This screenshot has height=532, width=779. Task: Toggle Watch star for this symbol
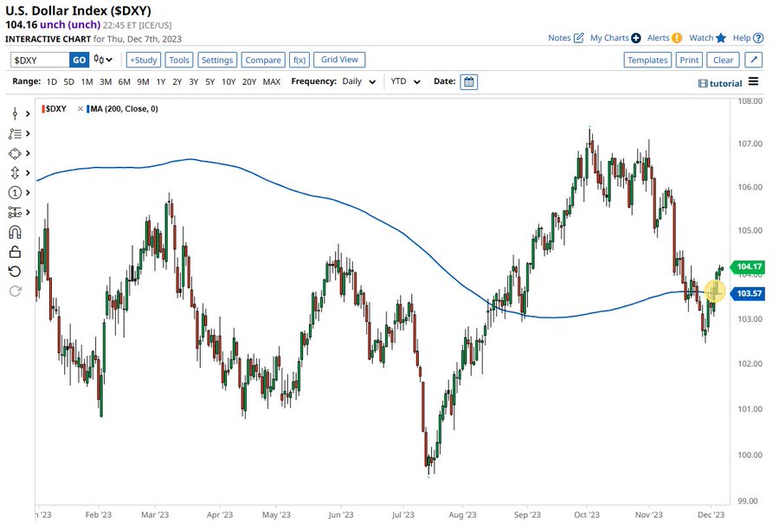pyautogui.click(x=721, y=38)
